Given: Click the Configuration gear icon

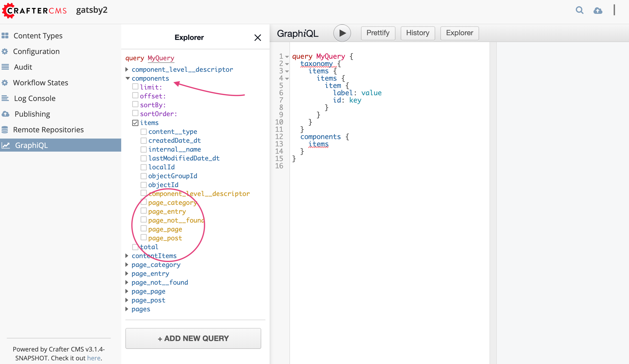Looking at the screenshot, I should (5, 51).
